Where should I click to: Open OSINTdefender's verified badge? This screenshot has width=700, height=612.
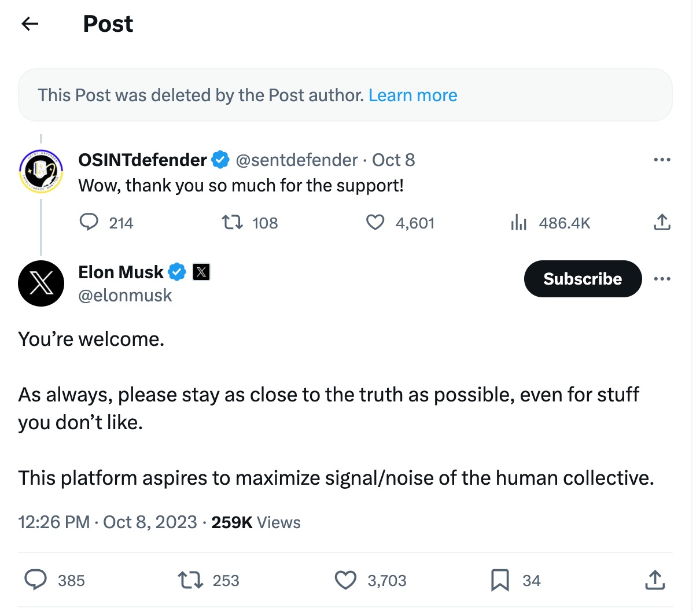tap(220, 159)
